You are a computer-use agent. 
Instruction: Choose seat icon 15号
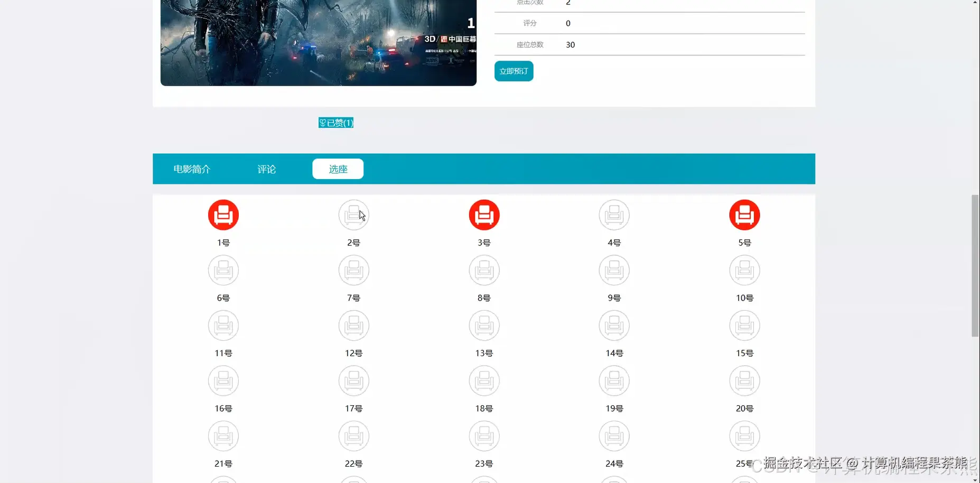744,326
